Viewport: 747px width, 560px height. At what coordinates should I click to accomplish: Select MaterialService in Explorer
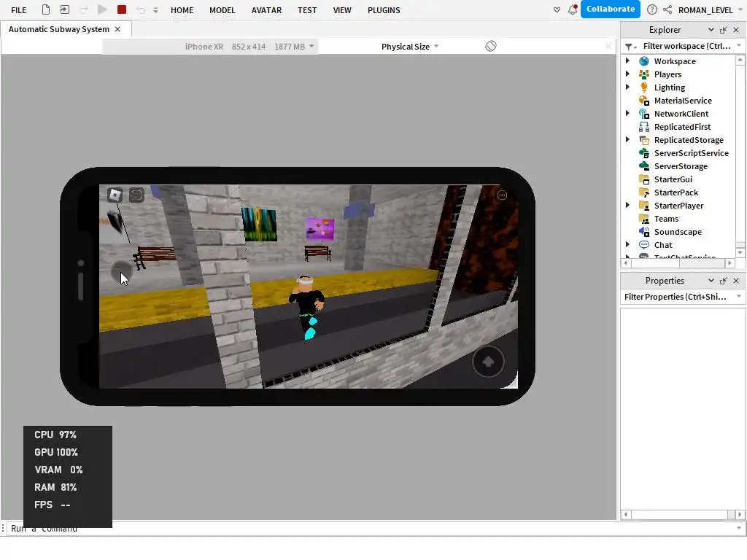tap(682, 101)
